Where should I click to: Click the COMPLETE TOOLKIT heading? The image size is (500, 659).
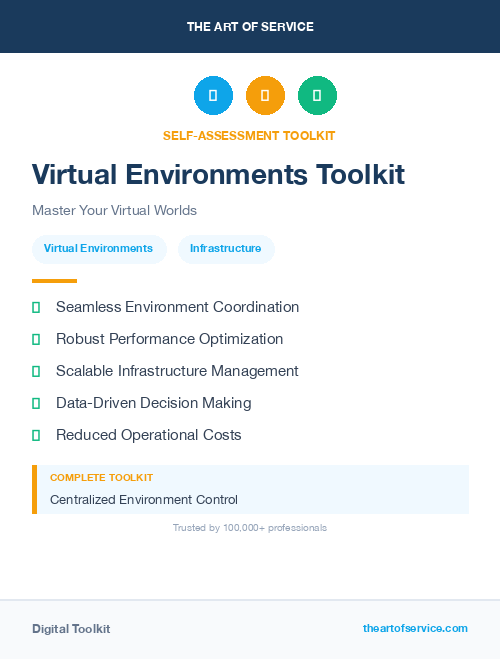101,478
